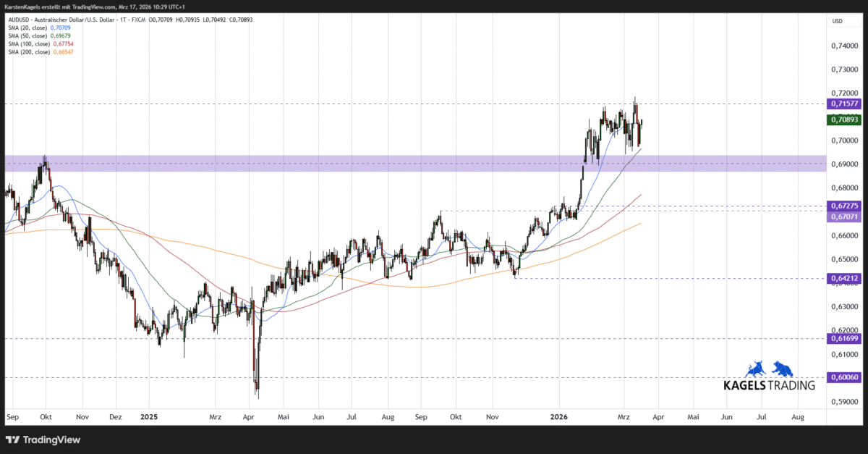Toggle visibility of the SMA (200, close) indicator

[x=28, y=51]
